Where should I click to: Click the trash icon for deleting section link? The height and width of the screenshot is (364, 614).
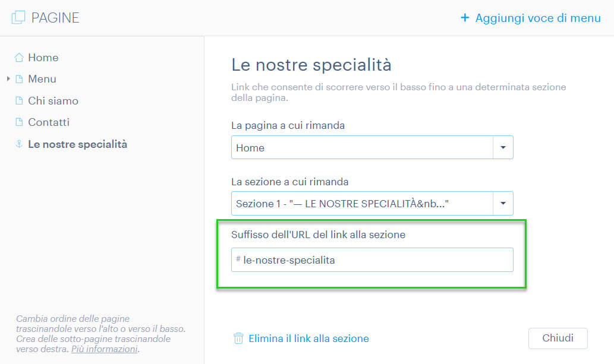click(x=238, y=338)
